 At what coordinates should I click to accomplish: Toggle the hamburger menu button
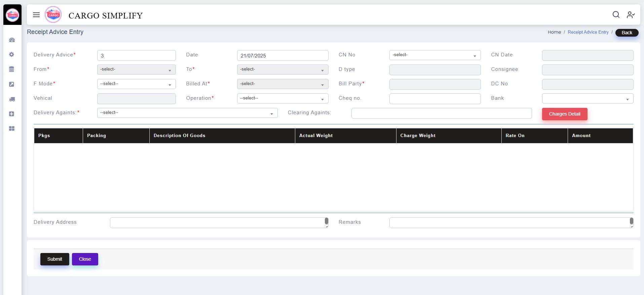point(36,15)
